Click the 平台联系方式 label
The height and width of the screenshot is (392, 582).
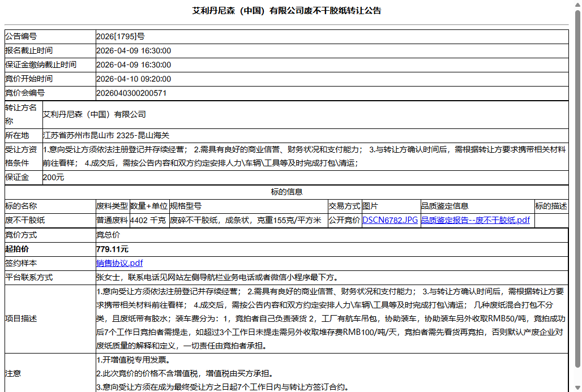[x=28, y=277]
